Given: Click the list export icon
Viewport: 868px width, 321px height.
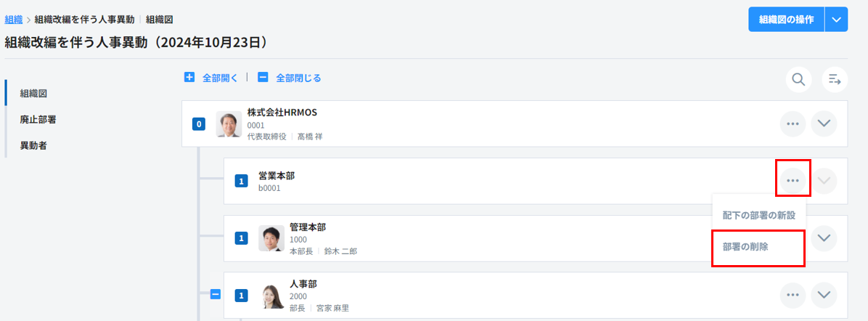Looking at the screenshot, I should (835, 80).
